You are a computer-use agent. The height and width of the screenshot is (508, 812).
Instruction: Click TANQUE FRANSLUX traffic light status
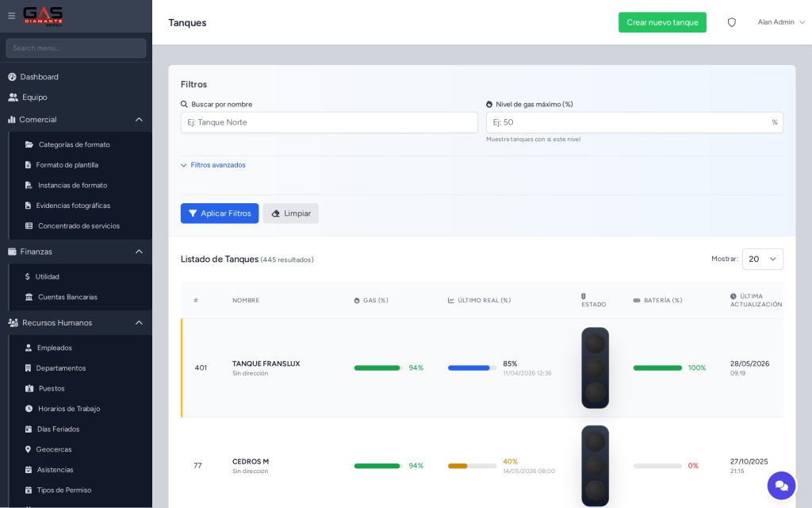point(595,368)
